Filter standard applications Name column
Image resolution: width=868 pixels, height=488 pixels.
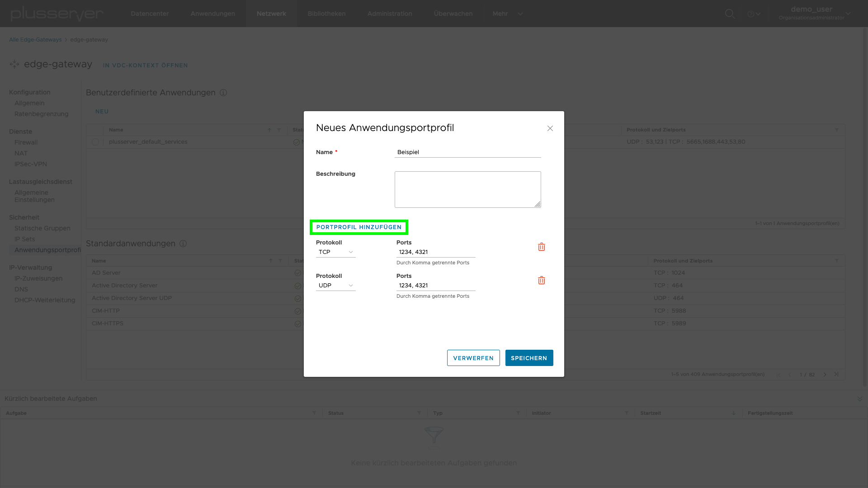point(280,261)
